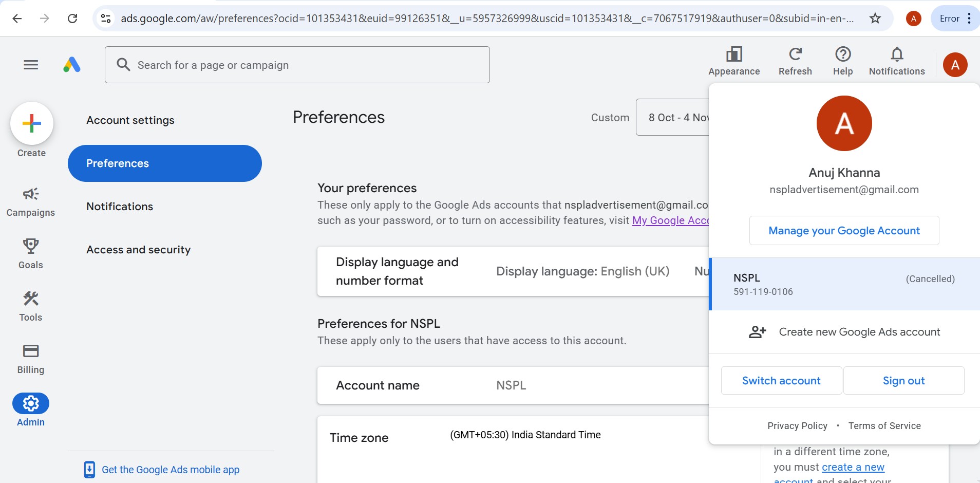Select Account settings menu item
980x483 pixels.
(x=130, y=120)
